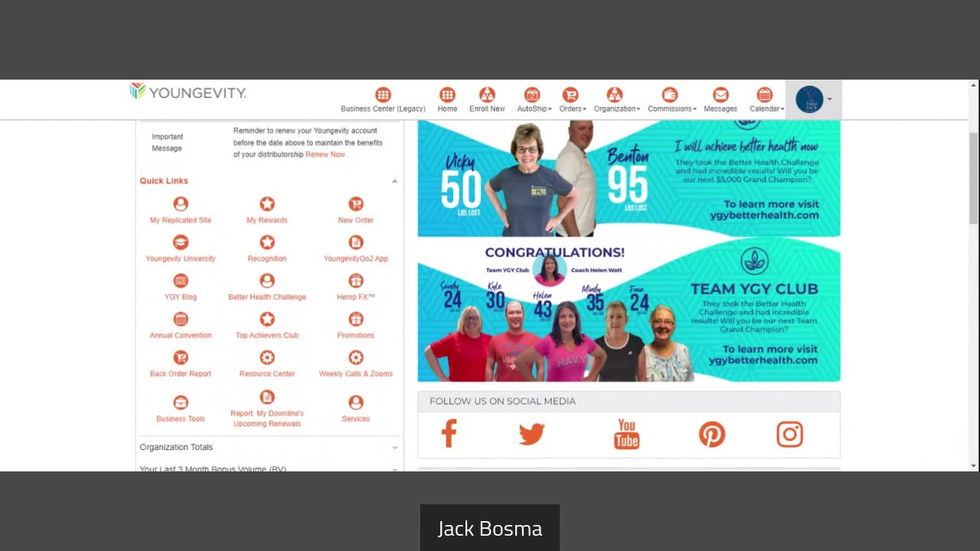Viewport: 980px width, 551px height.
Task: Open the Youngevity University icon
Action: (181, 242)
